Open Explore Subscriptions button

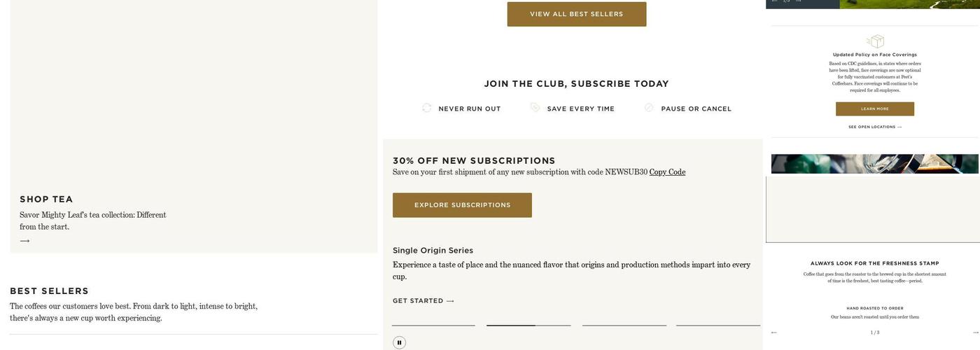pyautogui.click(x=462, y=205)
